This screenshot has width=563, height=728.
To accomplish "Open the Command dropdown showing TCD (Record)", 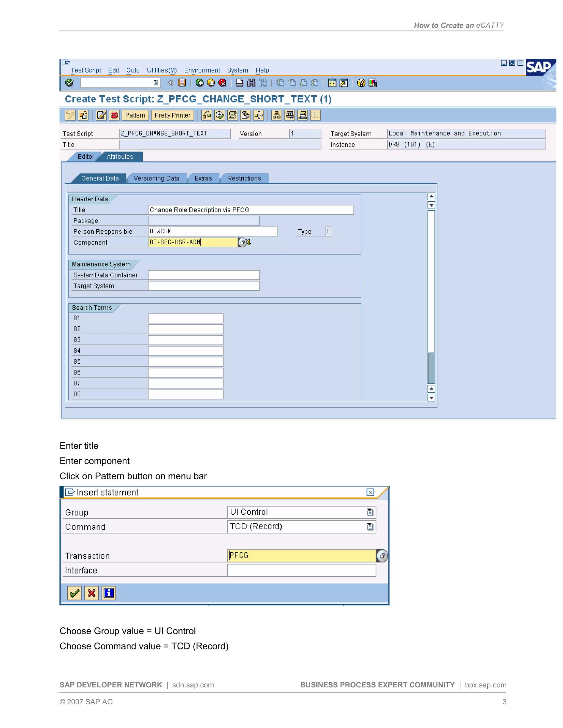I will (370, 527).
